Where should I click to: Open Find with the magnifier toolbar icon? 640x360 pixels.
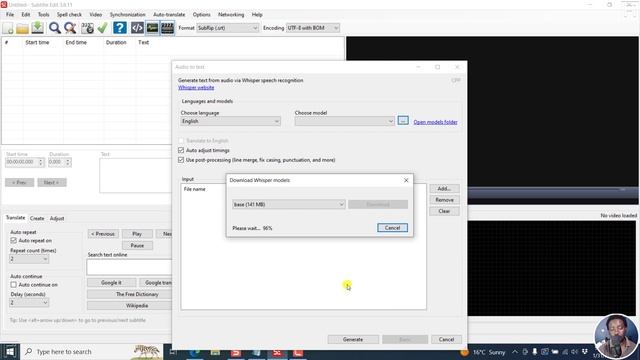click(55, 28)
